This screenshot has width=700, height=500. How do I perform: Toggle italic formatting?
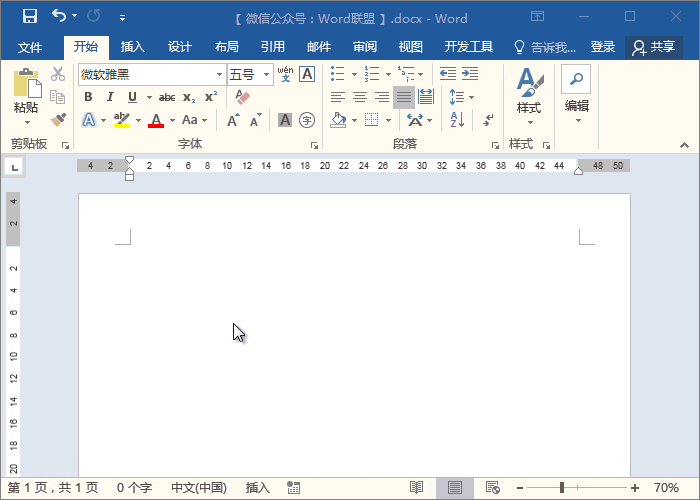110,97
